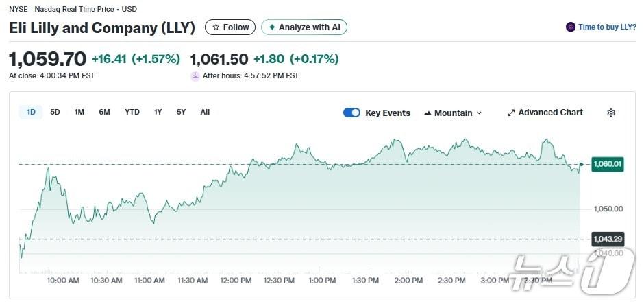Click the Advanced Chart link
The image size is (644, 304).
pyautogui.click(x=550, y=113)
